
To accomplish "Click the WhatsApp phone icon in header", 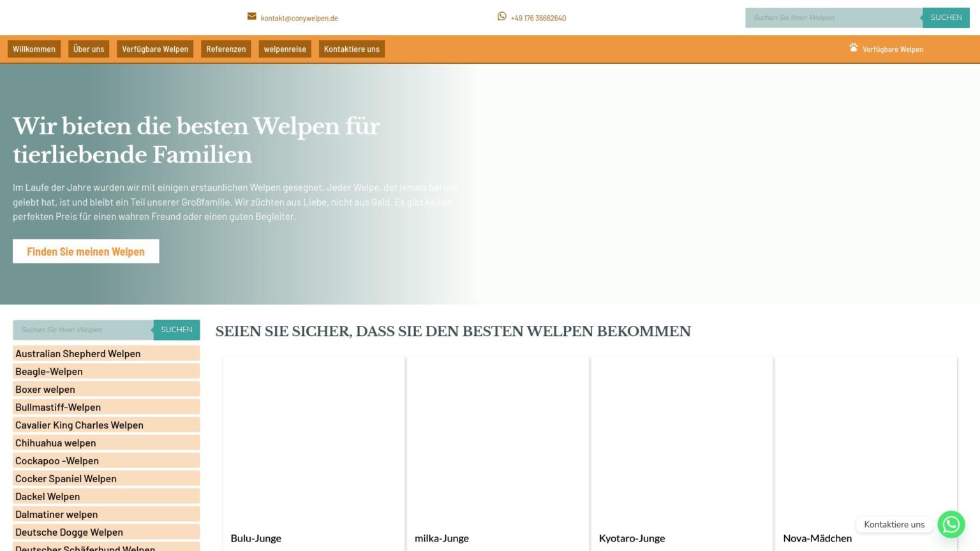I will pos(502,17).
